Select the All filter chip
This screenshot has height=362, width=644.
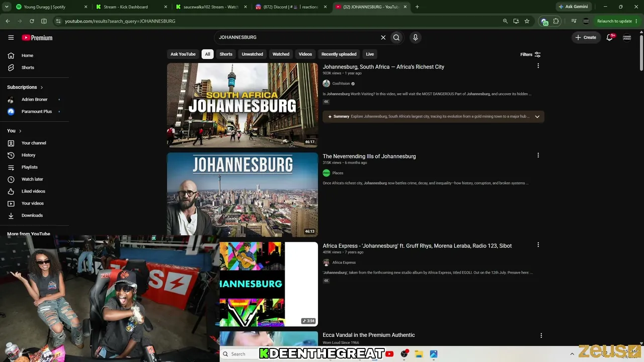207,54
